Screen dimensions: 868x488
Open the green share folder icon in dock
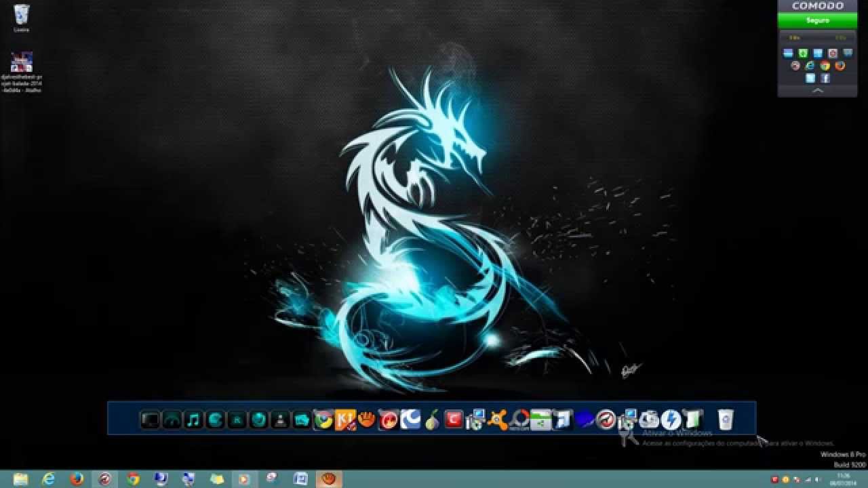point(540,420)
